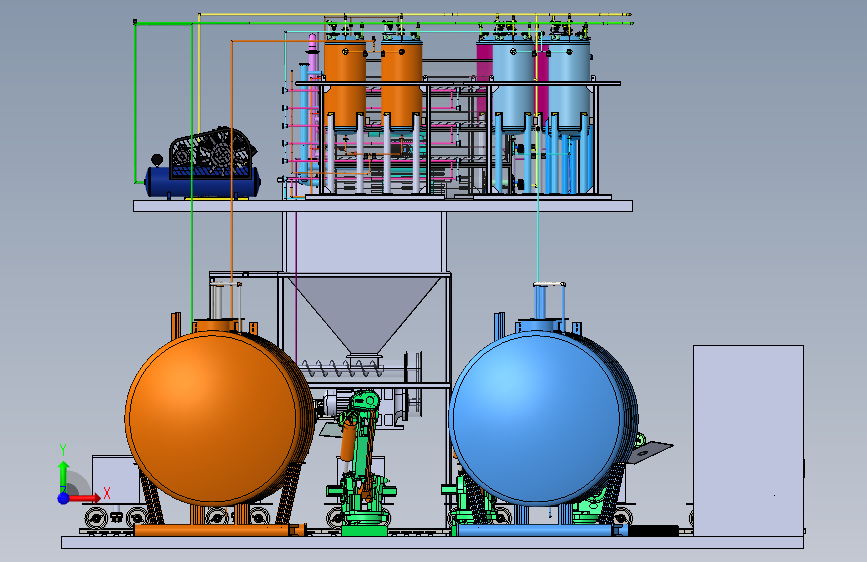
Task: Pick the air compressor on upper platform
Action: (x=203, y=163)
